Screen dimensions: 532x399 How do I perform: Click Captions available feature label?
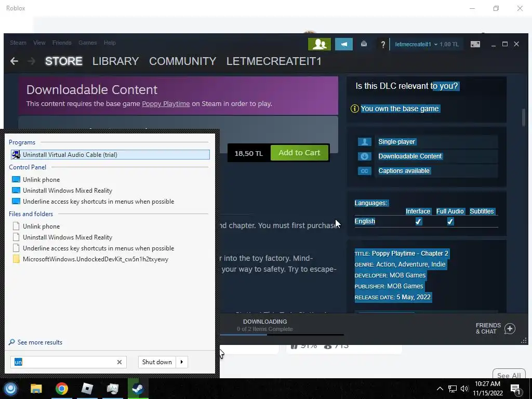(x=404, y=171)
